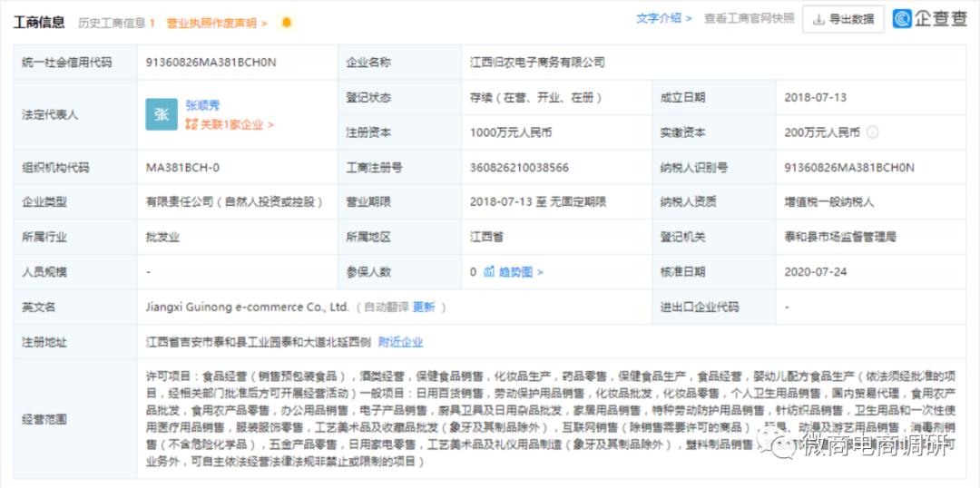Click 附近企业 nearby companies link
The height and width of the screenshot is (488, 980).
400,342
